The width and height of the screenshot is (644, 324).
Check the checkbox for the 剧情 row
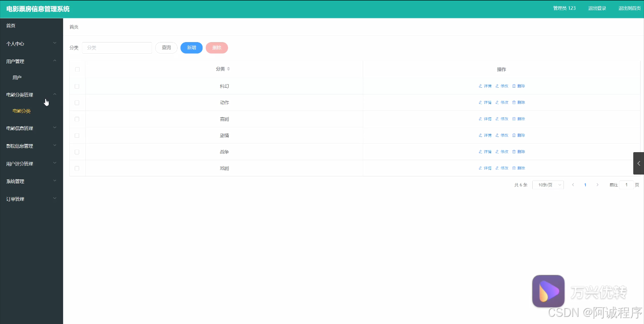(77, 135)
